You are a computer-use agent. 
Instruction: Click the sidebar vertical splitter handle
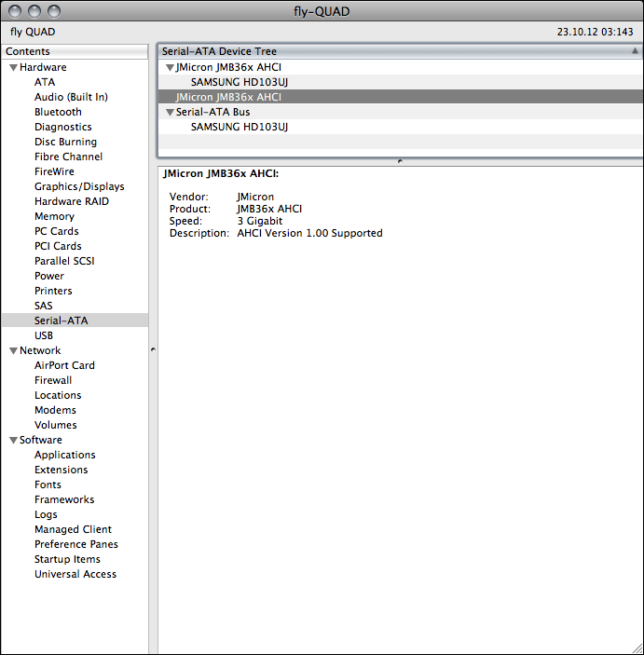click(x=153, y=349)
